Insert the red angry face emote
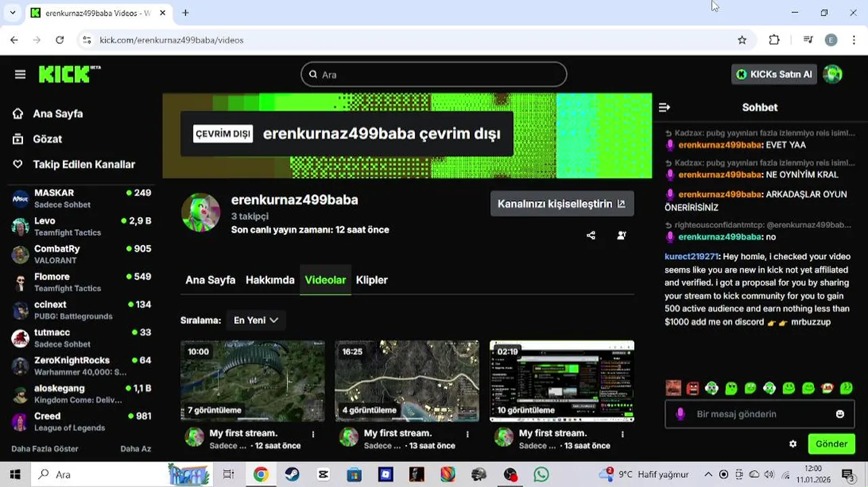This screenshot has width=868, height=487. point(692,388)
